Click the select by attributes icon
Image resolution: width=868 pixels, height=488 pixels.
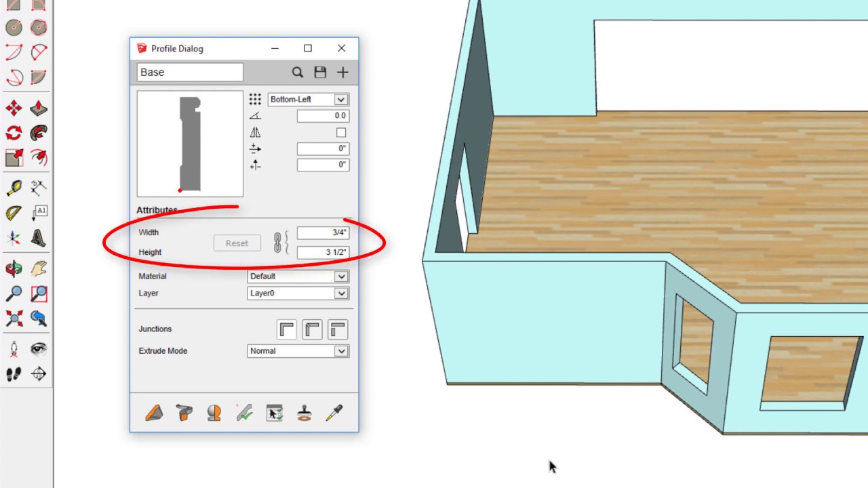274,413
